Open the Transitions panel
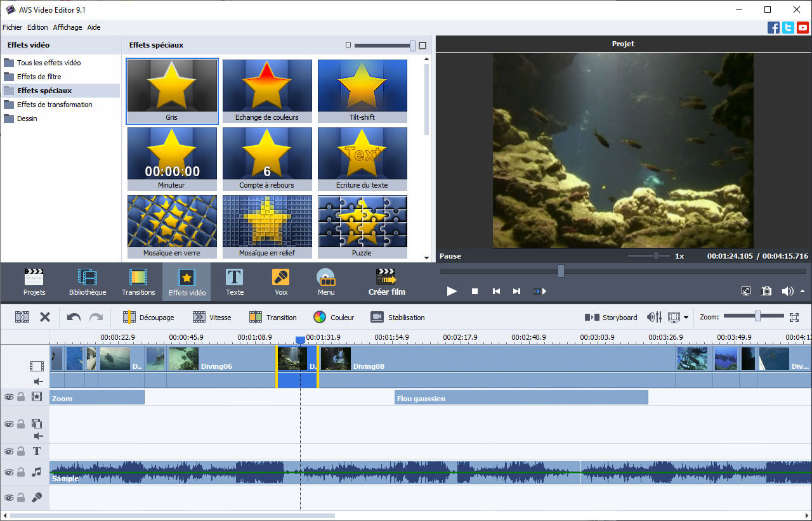The height and width of the screenshot is (521, 812). click(138, 282)
